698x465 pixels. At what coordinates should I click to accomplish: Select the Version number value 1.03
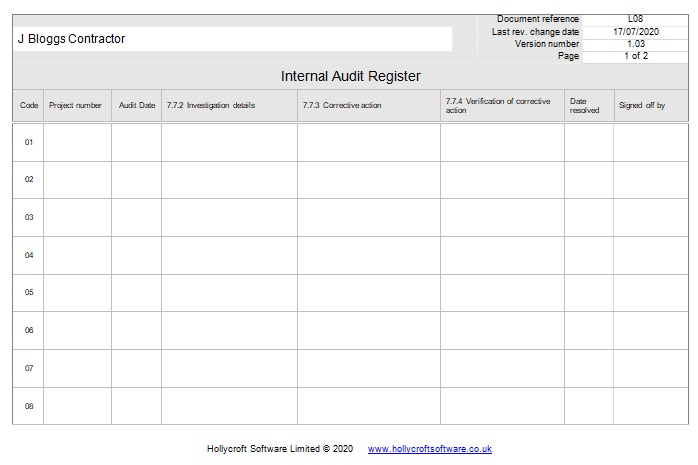635,44
